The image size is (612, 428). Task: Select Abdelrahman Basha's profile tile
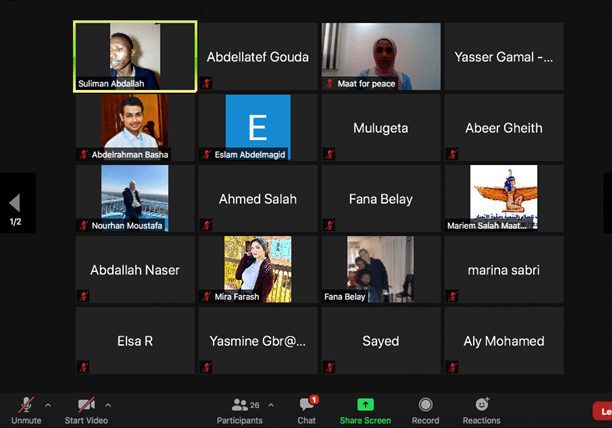coord(135,128)
